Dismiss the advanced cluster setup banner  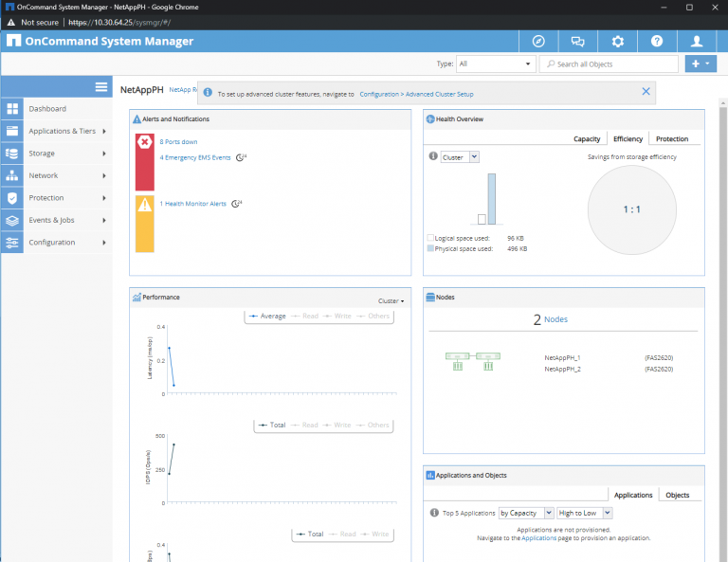tap(646, 91)
